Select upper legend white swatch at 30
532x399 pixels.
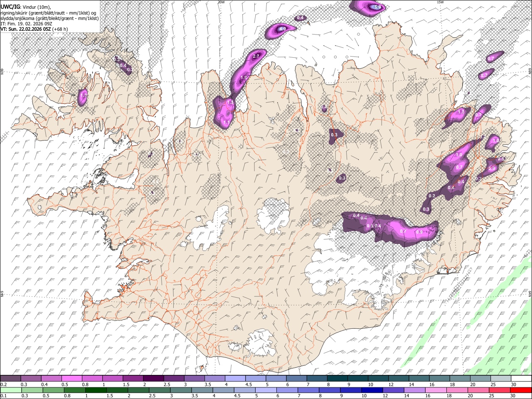click(521, 378)
